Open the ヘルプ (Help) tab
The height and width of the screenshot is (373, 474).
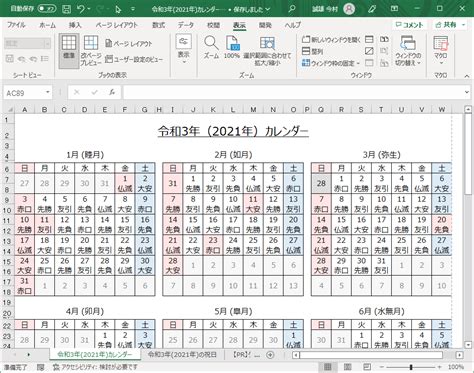coord(292,25)
